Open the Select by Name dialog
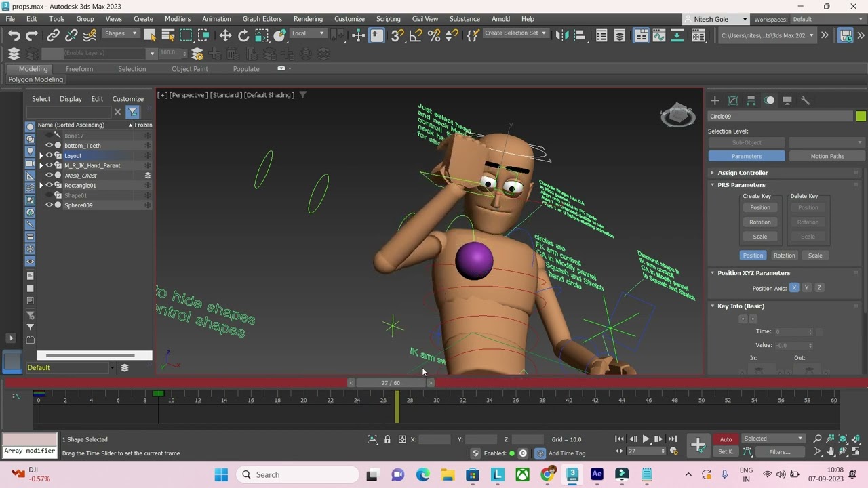The image size is (868, 488). 168,35
